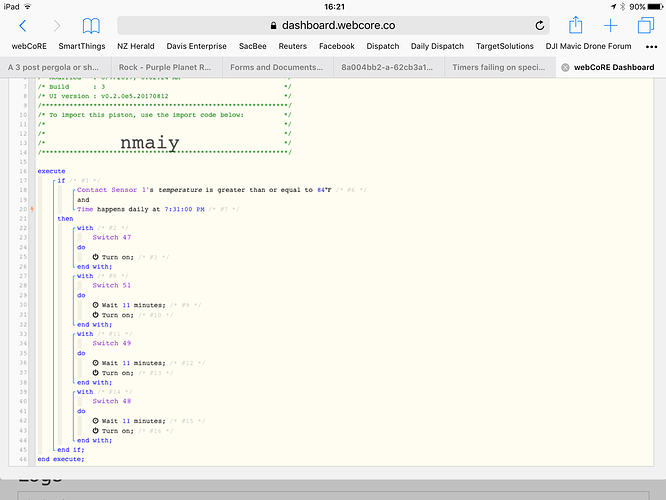This screenshot has height=500, width=666.
Task: Tap the Safari forward arrow
Action: coord(57,26)
